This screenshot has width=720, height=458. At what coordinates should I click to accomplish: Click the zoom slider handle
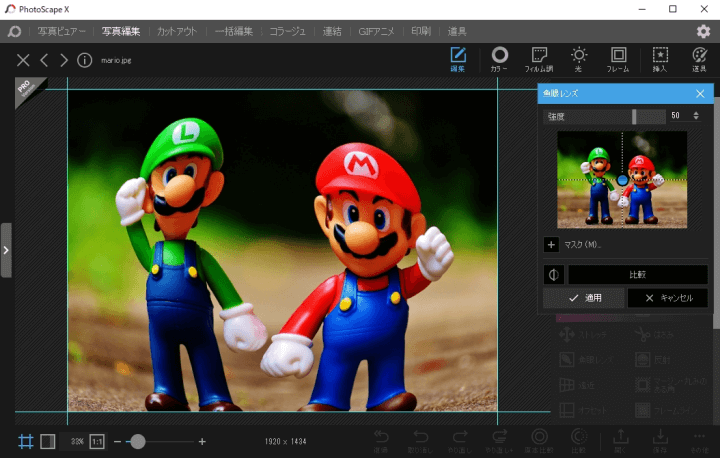tap(137, 441)
